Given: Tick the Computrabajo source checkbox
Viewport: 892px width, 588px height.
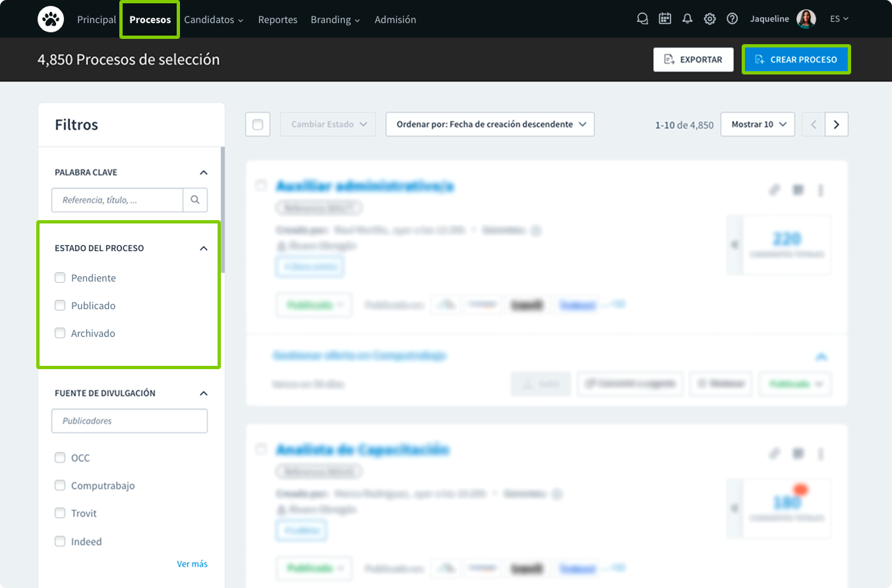Looking at the screenshot, I should click(60, 486).
